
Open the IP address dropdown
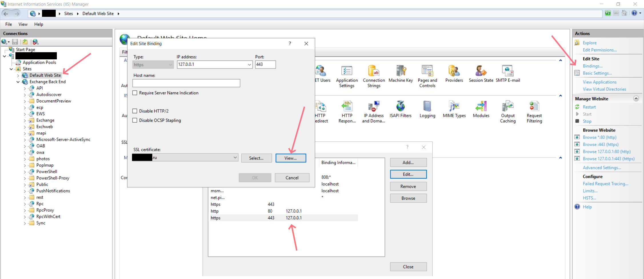pyautogui.click(x=249, y=65)
